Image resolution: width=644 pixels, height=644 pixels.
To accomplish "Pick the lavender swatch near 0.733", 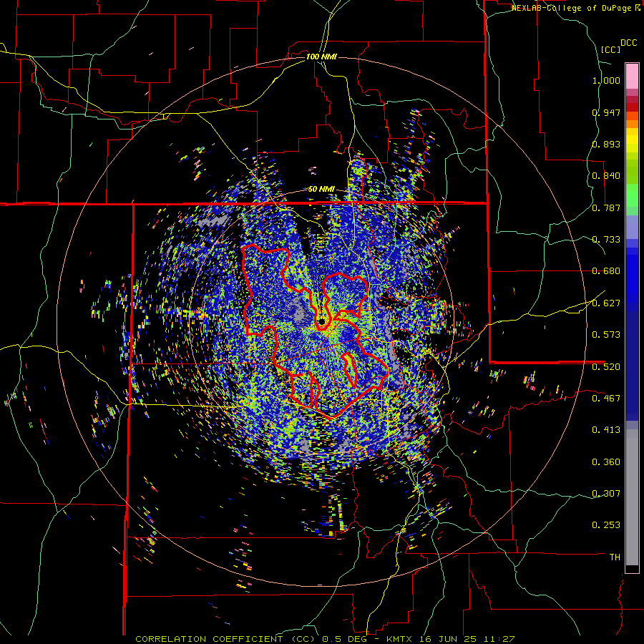I will [632, 227].
